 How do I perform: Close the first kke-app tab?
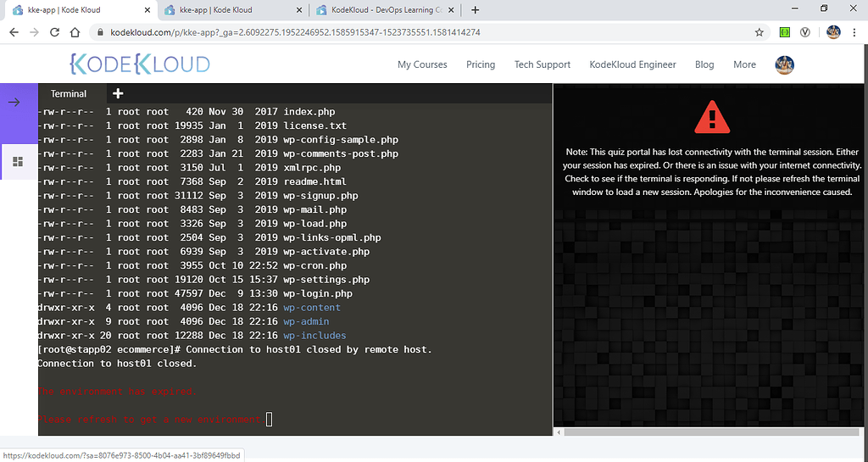tap(147, 10)
